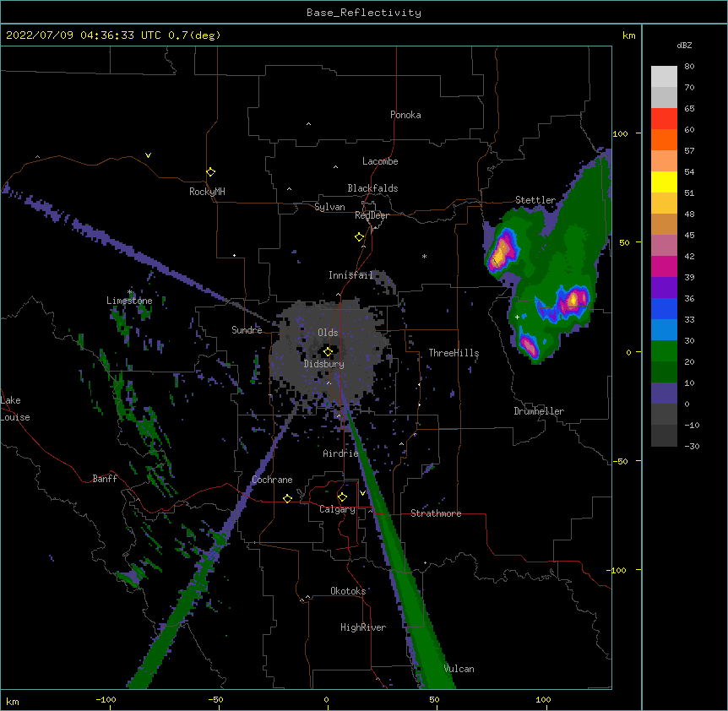
Task: Pick the light gray 70-80 dBZ swatch
Action: tap(664, 77)
